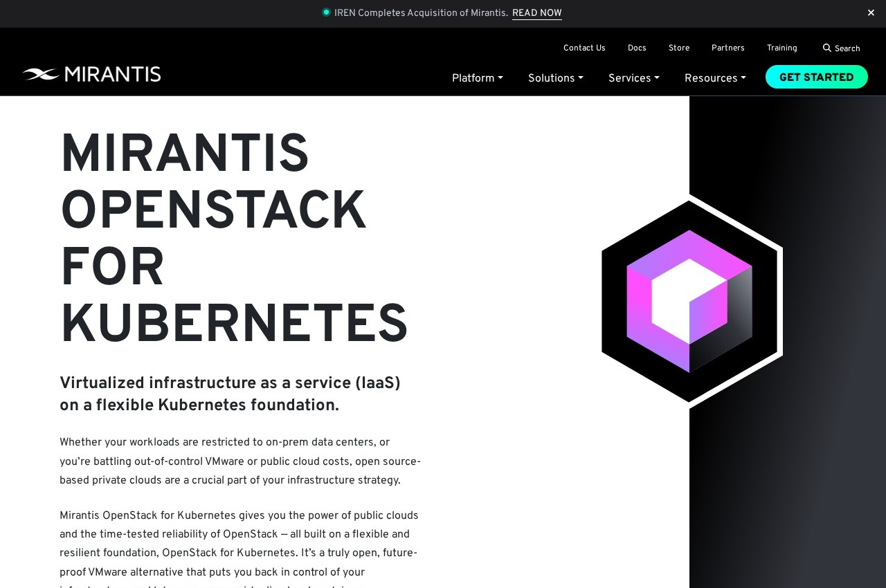
Task: Open the Docs link
Action: coord(637,48)
